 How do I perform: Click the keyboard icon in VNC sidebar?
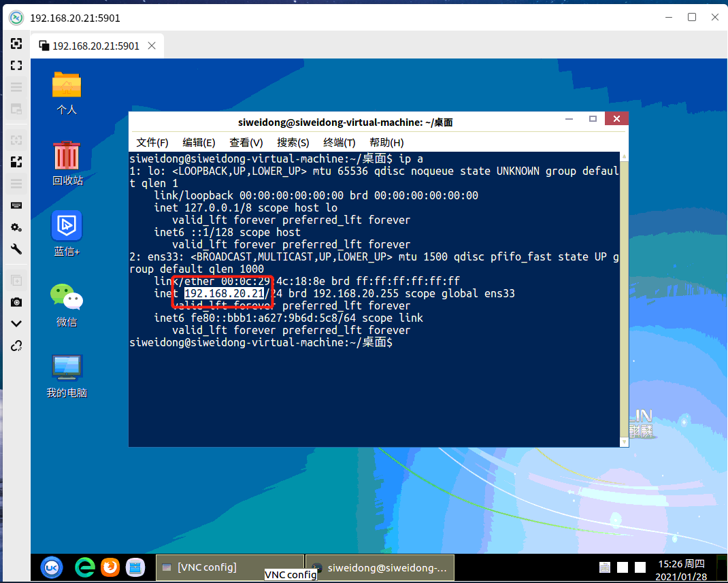(x=16, y=205)
